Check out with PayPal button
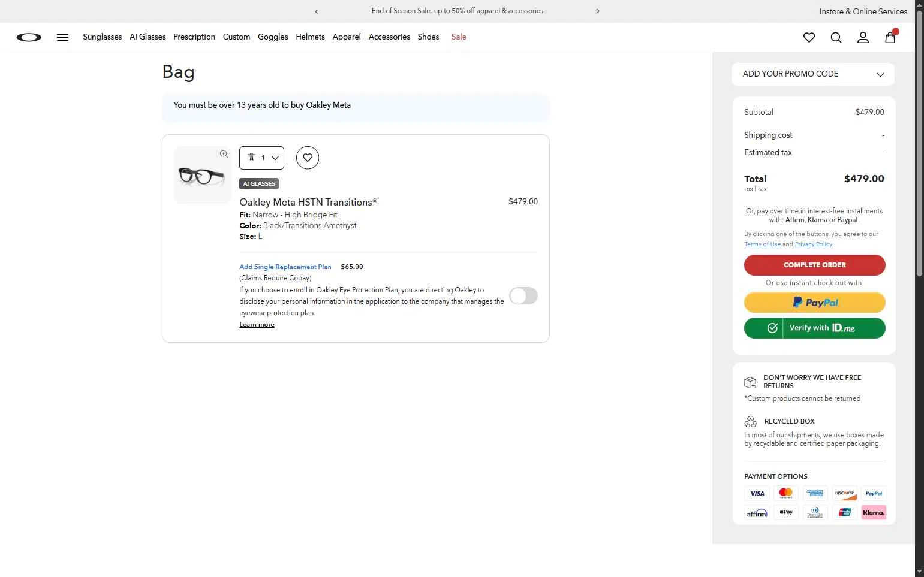 click(x=814, y=303)
